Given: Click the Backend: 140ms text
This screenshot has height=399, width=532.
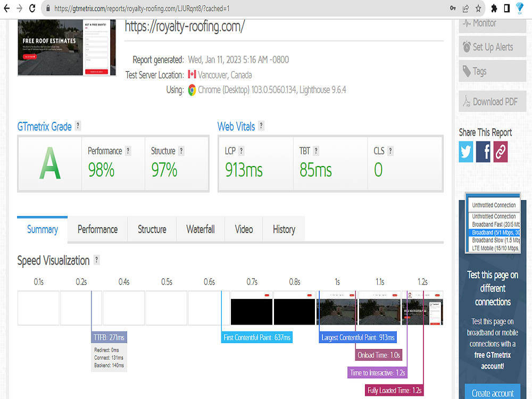Looking at the screenshot, I should (109, 365).
